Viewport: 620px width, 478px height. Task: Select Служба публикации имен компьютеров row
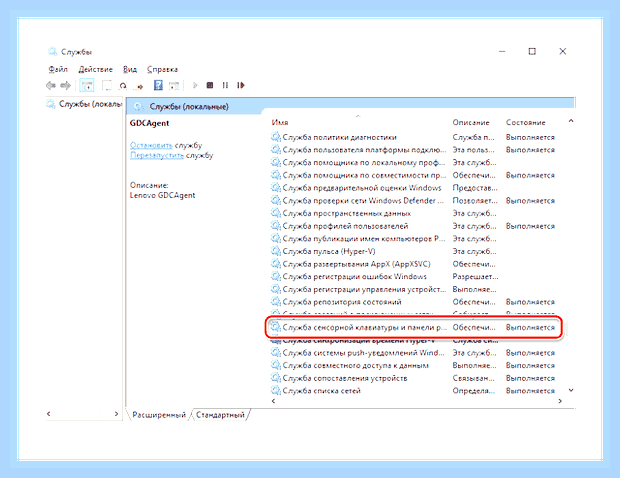coord(413,238)
